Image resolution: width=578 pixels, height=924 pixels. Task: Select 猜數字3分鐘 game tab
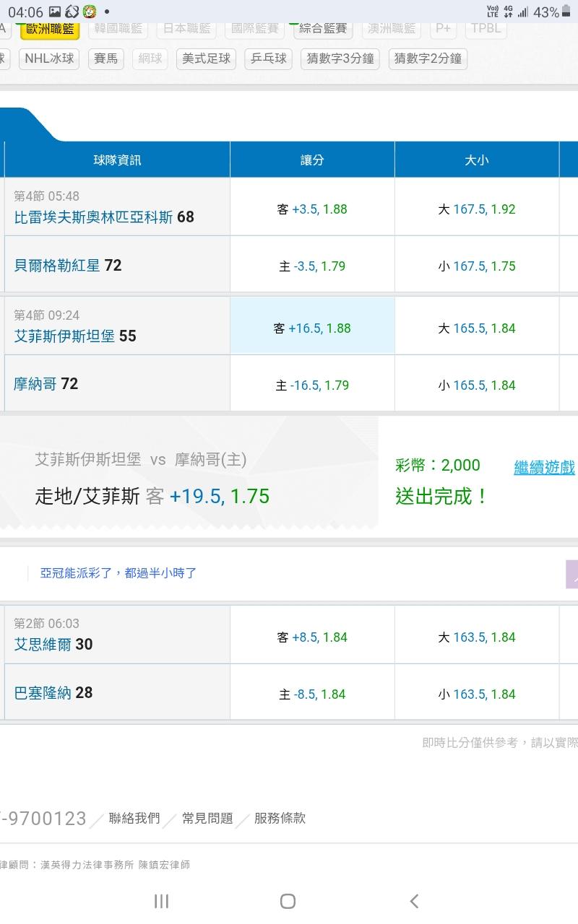tap(340, 58)
